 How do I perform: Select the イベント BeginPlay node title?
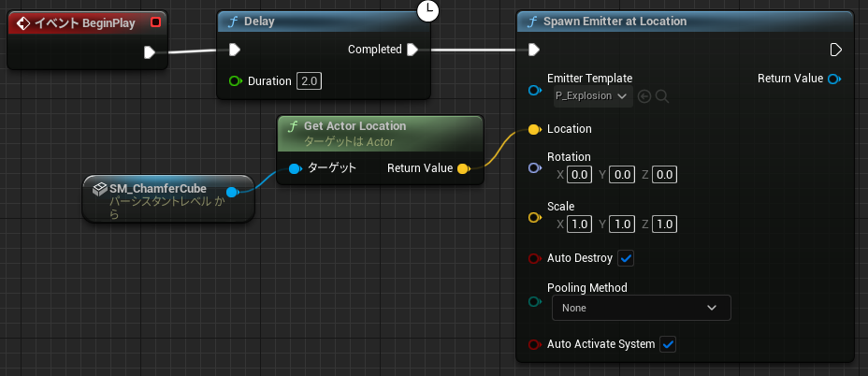[85, 23]
